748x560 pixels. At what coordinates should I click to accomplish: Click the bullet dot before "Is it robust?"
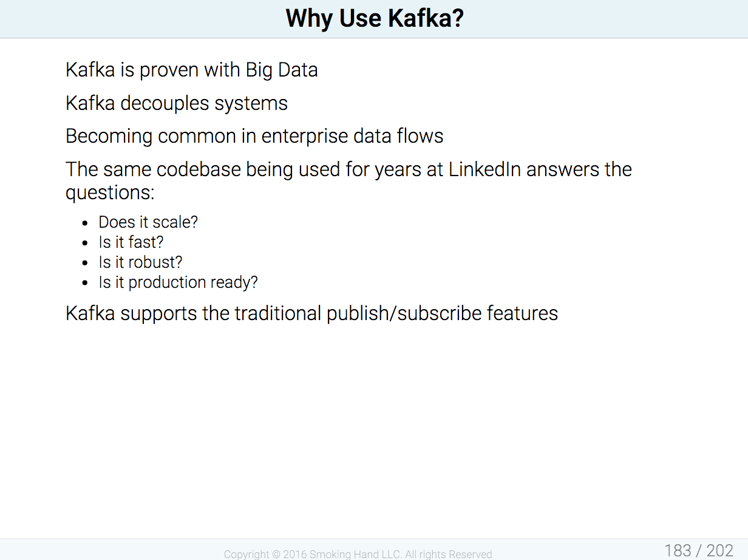tap(86, 264)
